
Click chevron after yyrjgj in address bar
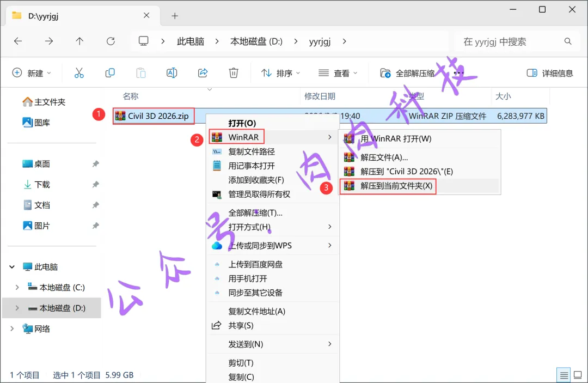344,41
